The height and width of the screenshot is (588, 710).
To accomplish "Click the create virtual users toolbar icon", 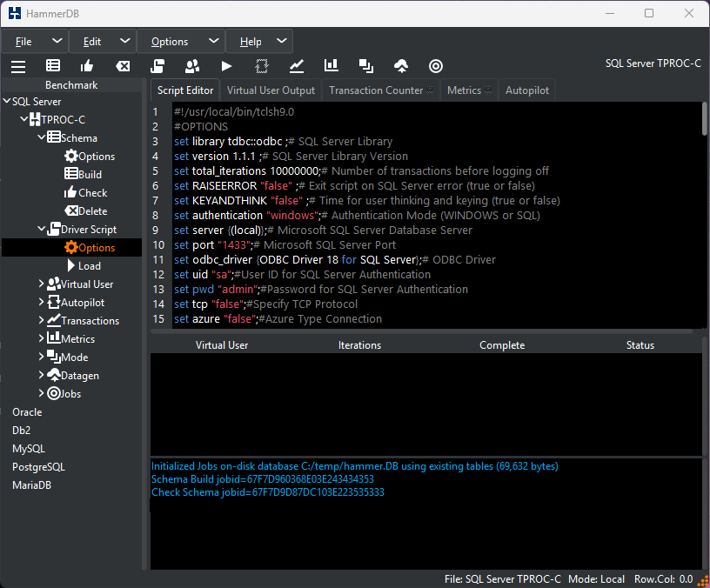I will coord(192,66).
